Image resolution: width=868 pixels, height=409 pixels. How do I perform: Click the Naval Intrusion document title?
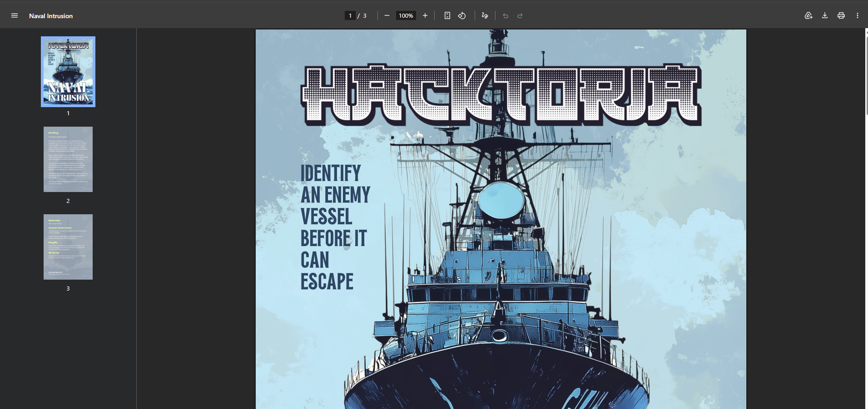[x=51, y=16]
